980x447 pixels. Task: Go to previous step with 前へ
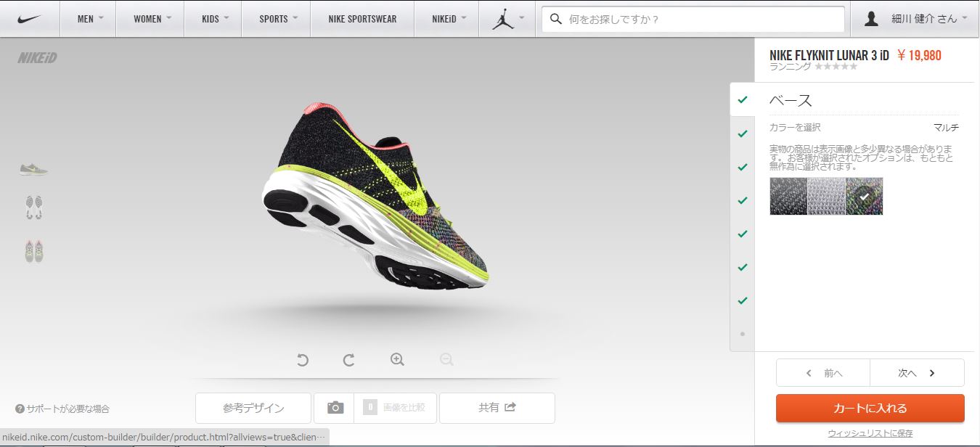click(823, 373)
